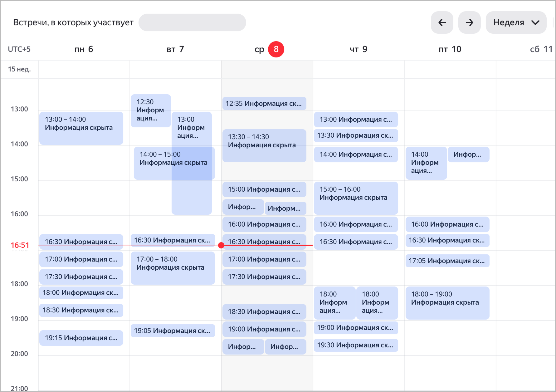
Task: Open Friday 17:05 event
Action: (x=447, y=261)
